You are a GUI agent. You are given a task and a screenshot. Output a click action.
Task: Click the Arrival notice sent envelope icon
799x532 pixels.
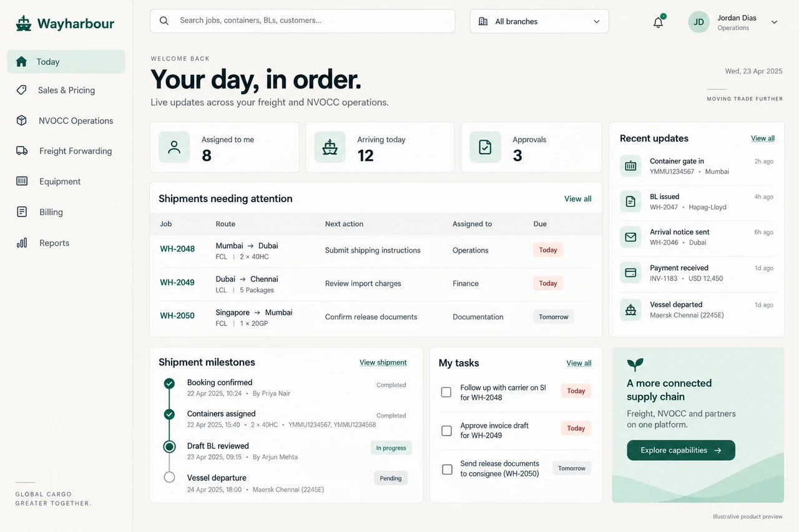[630, 237]
